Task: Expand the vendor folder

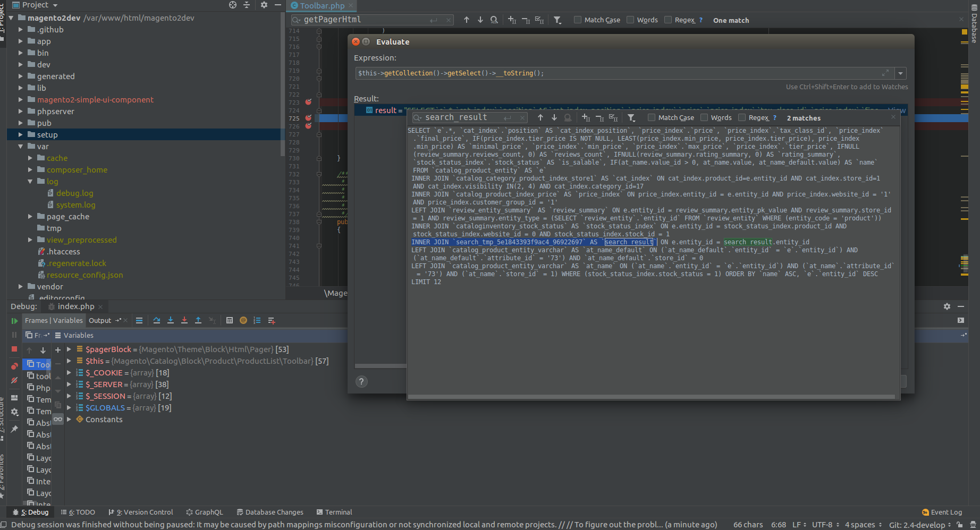Action: point(21,286)
